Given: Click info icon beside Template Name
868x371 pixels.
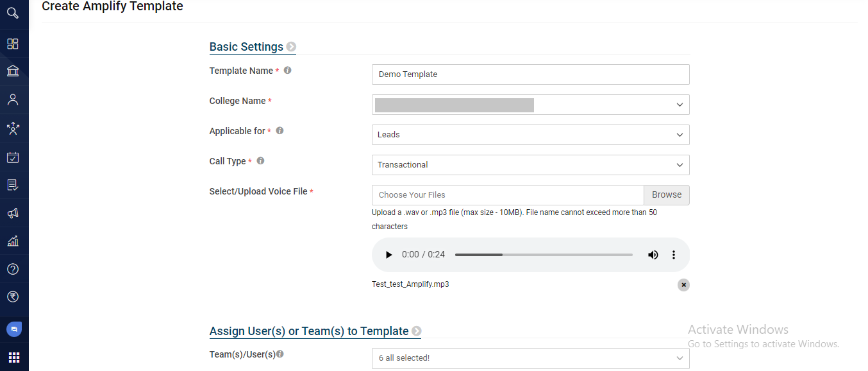Looking at the screenshot, I should click(287, 71).
